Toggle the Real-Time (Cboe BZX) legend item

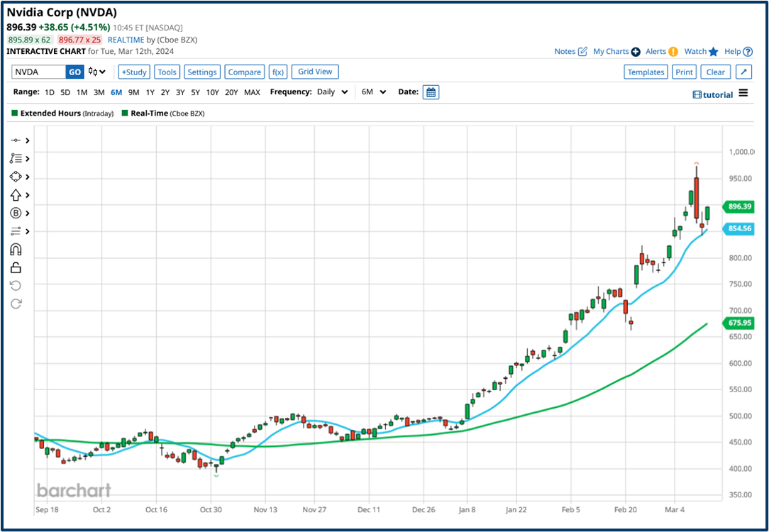coord(163,113)
